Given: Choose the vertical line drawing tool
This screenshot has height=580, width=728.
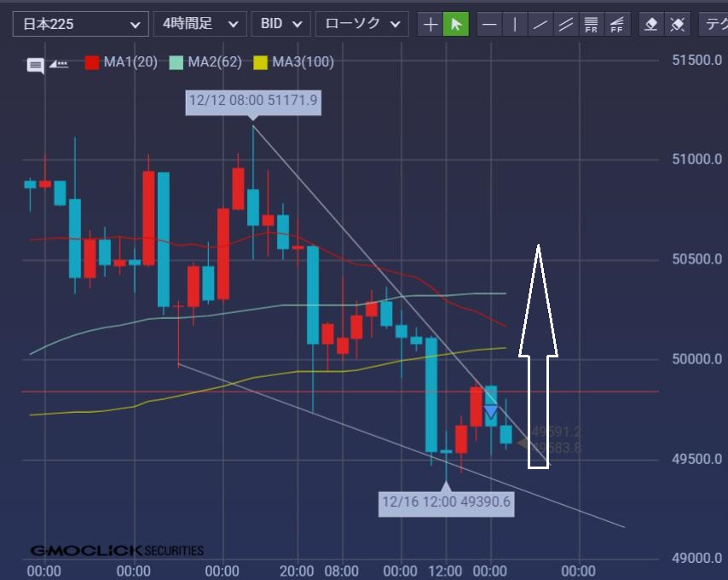Looking at the screenshot, I should (x=515, y=24).
